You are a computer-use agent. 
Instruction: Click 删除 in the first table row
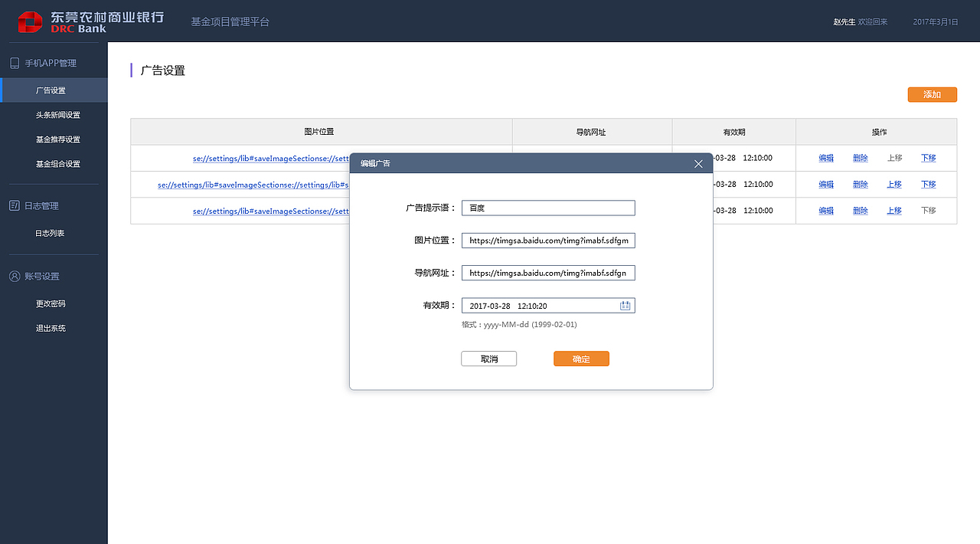coord(861,158)
